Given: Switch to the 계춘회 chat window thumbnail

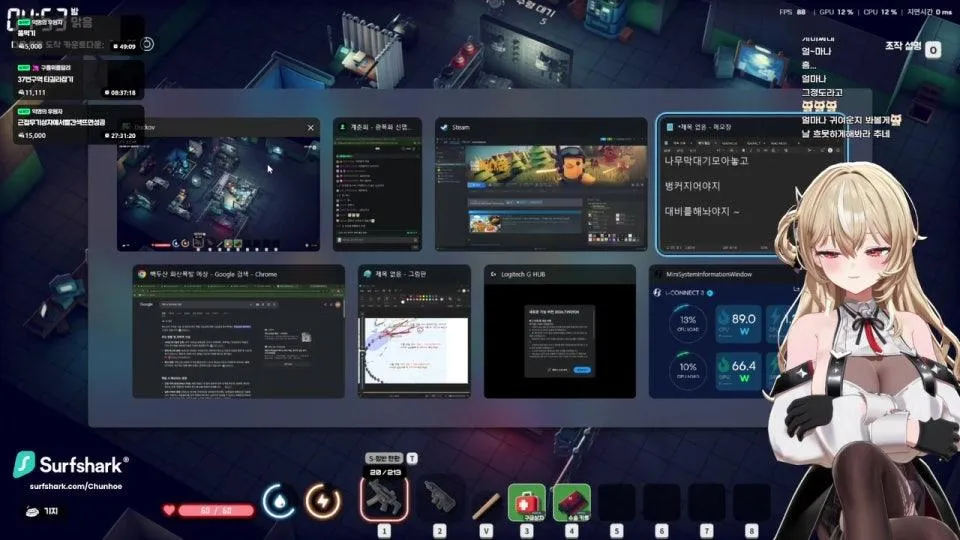Looking at the screenshot, I should (378, 185).
